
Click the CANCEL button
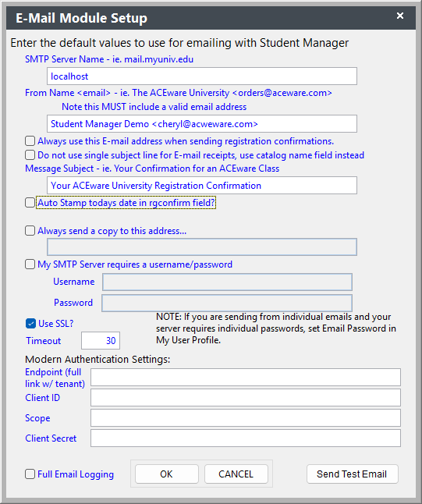pos(236,474)
